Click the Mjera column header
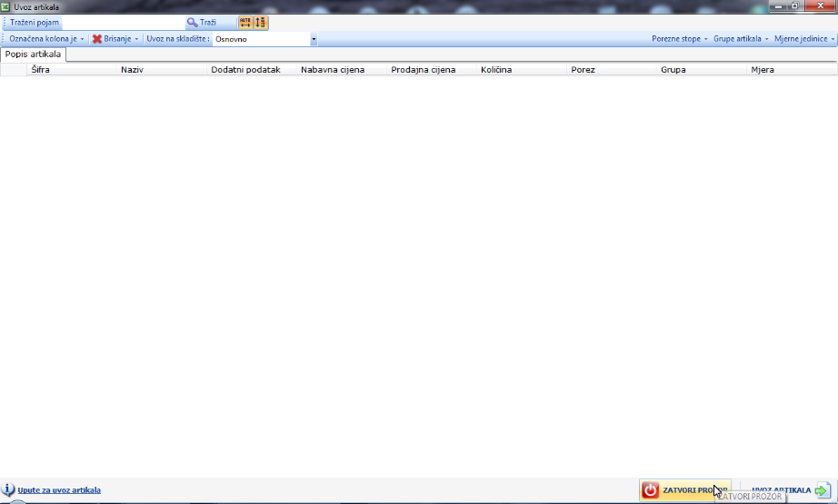Image resolution: width=838 pixels, height=504 pixels. coord(792,69)
